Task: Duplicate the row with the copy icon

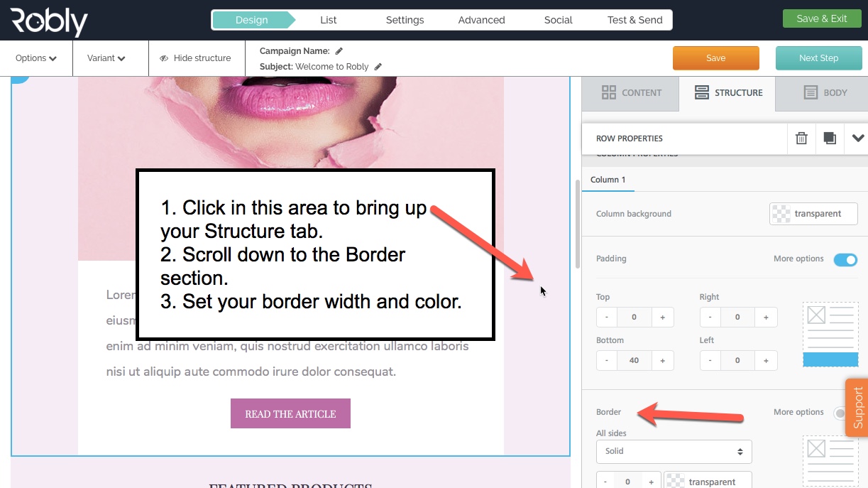Action: pos(829,138)
